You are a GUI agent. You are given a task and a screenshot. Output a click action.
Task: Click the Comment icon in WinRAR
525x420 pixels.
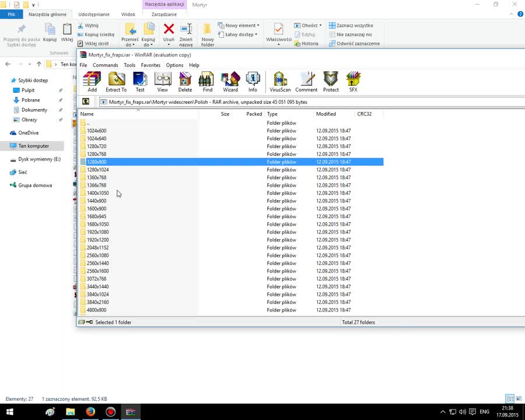pyautogui.click(x=306, y=80)
